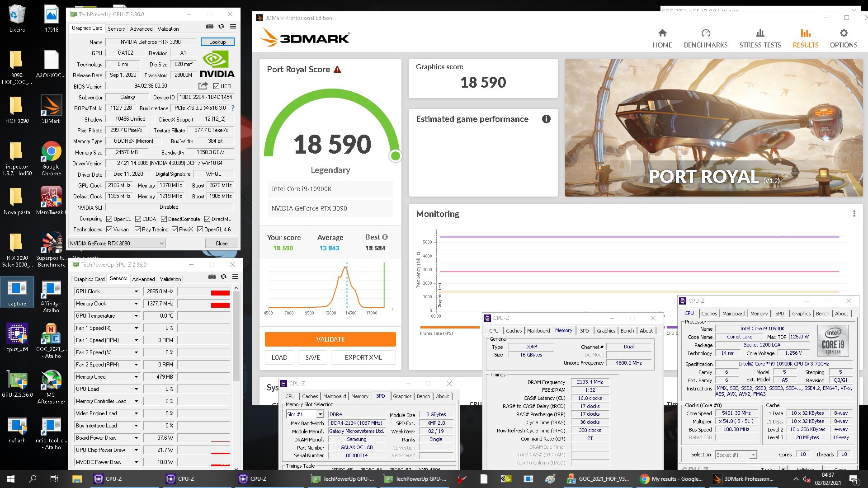Open Lixeira recycle bin on desktop
The width and height of the screenshot is (868, 488).
pyautogui.click(x=17, y=18)
